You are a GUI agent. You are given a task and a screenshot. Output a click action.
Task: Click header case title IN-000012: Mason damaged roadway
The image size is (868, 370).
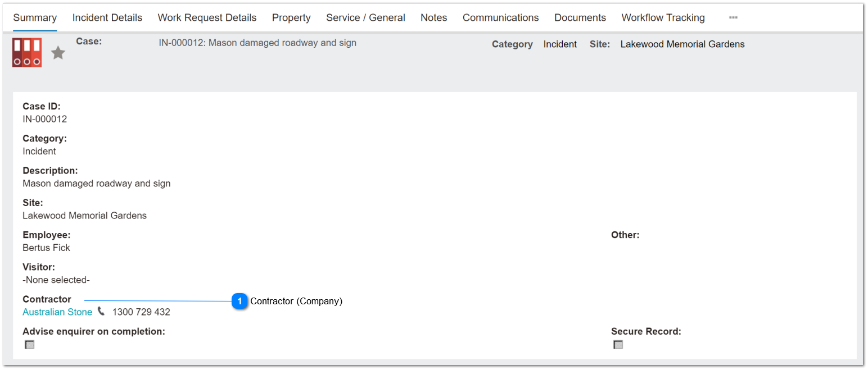[257, 43]
